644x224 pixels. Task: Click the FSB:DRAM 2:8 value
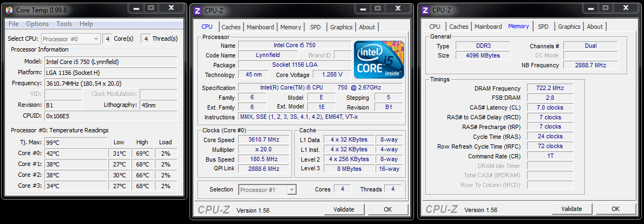pyautogui.click(x=550, y=98)
